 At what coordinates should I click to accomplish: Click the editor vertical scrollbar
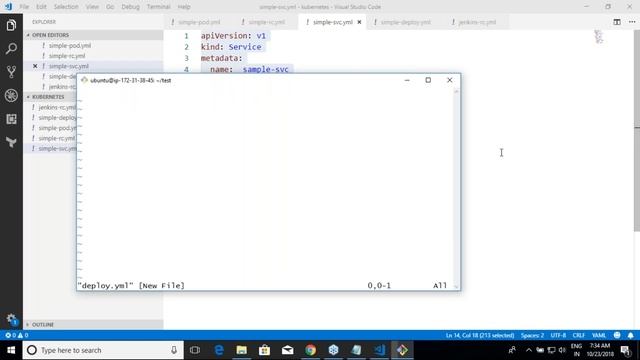pos(637,131)
